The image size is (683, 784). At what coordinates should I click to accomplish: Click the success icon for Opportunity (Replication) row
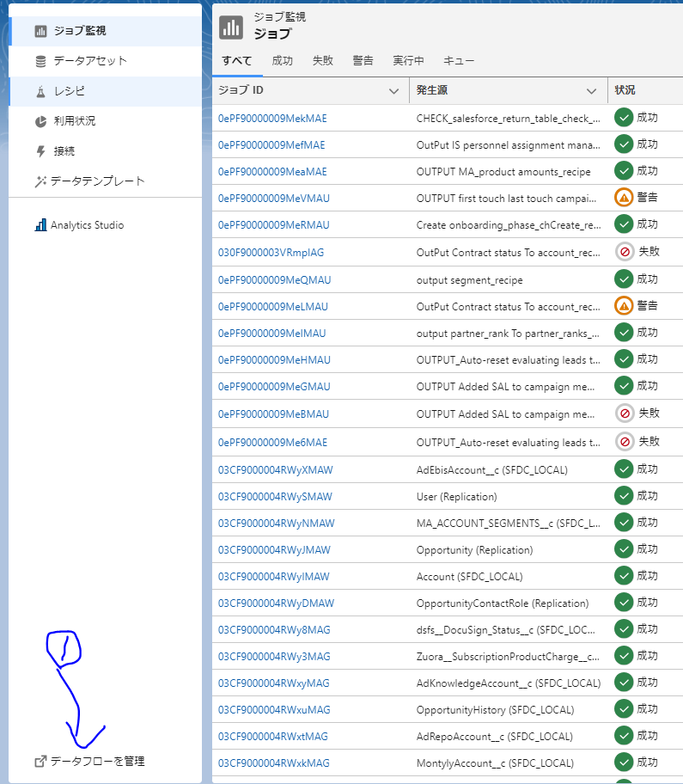[x=624, y=549]
